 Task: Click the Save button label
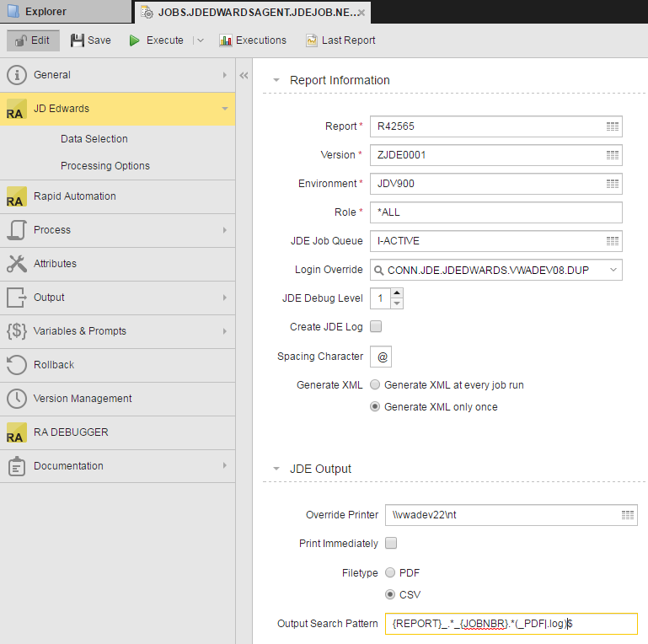click(x=99, y=40)
